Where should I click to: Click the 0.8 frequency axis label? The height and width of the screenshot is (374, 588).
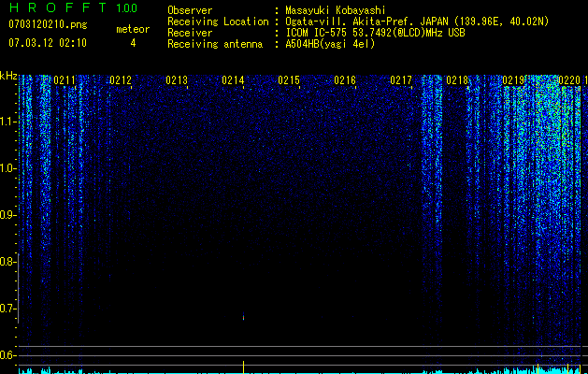click(x=7, y=262)
